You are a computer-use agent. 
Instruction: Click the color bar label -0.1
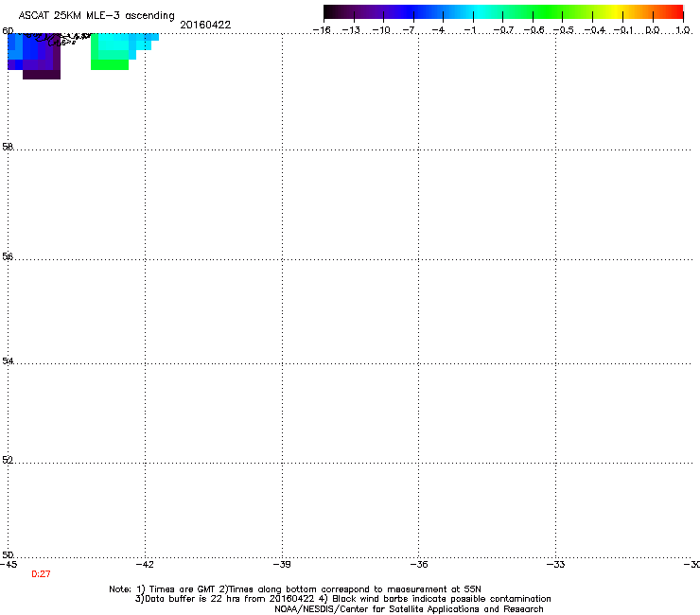pos(623,30)
